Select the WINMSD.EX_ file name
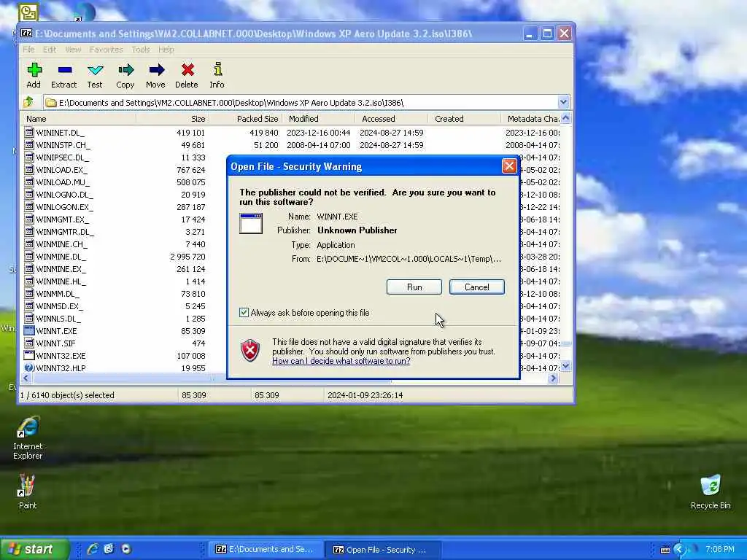 tap(59, 306)
